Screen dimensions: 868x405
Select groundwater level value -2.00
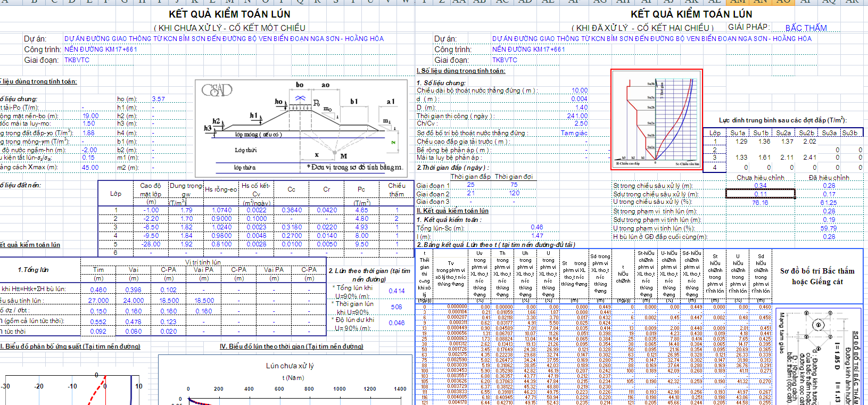tap(89, 150)
